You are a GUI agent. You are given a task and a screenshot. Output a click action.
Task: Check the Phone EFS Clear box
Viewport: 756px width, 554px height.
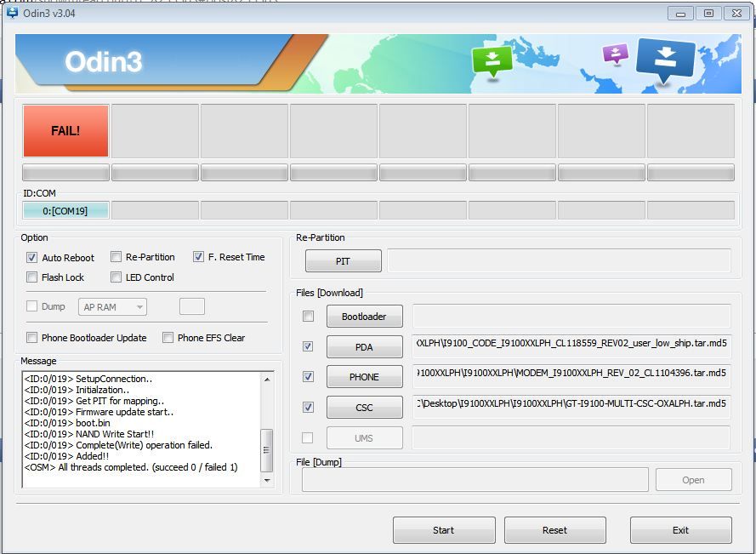[168, 338]
